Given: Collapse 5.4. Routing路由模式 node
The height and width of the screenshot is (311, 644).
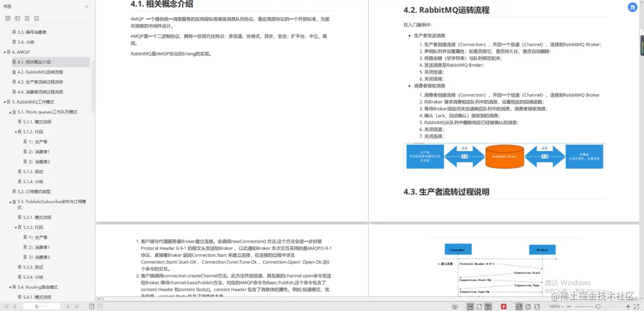Looking at the screenshot, I should click(x=10, y=287).
